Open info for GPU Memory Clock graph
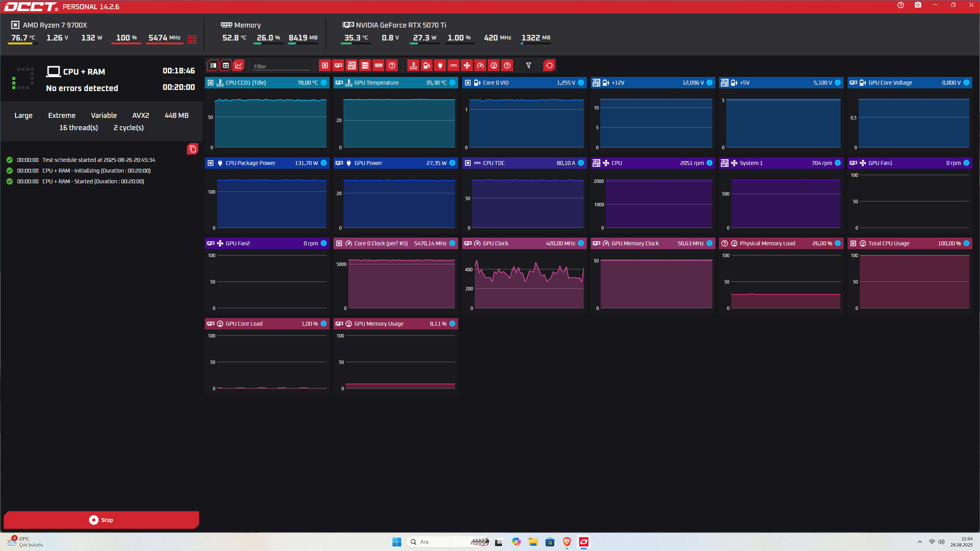980x551 pixels. (x=710, y=243)
